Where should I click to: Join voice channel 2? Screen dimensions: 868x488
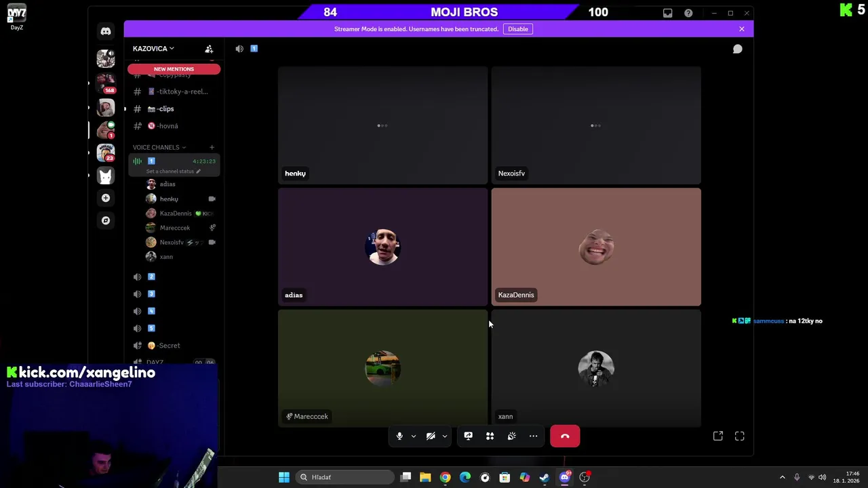(174, 277)
